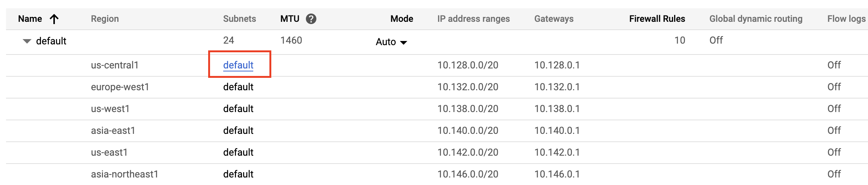Click the firewall rules count 10
The width and height of the screenshot is (868, 185).
pyautogui.click(x=680, y=40)
